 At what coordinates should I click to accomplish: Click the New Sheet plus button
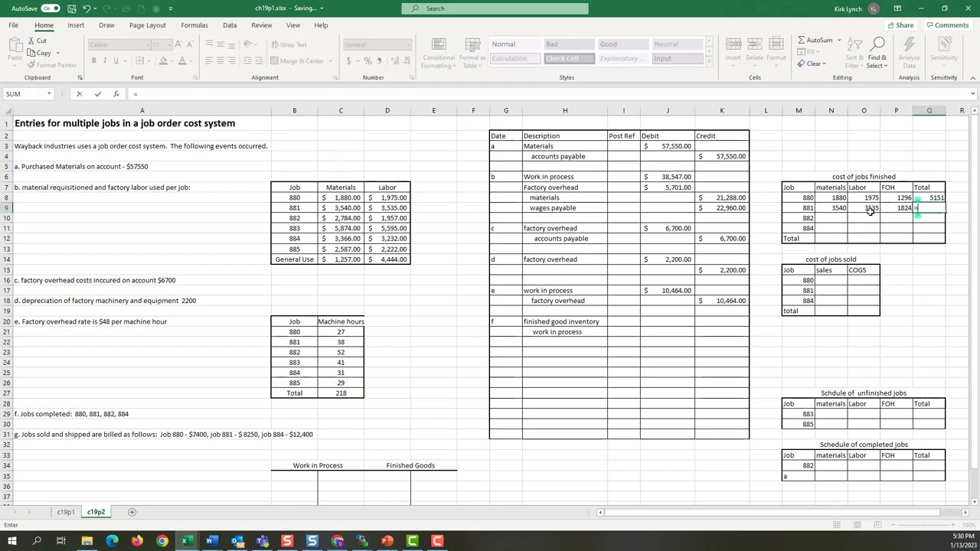tap(132, 512)
